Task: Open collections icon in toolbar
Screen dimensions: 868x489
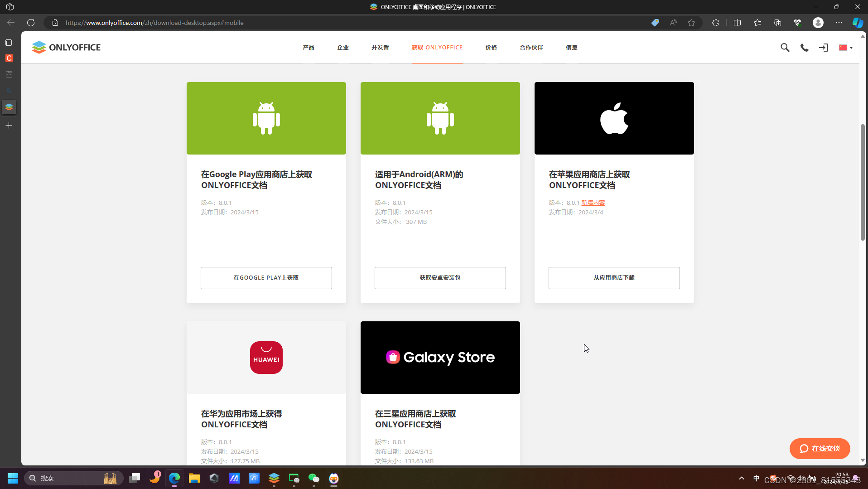Action: coord(777,23)
